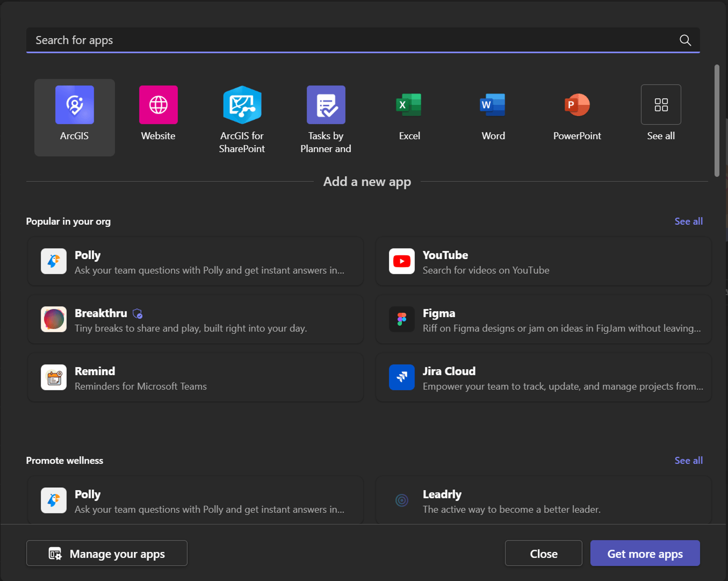See all Promote wellness apps
Screen dimensions: 728x581
pos(688,461)
